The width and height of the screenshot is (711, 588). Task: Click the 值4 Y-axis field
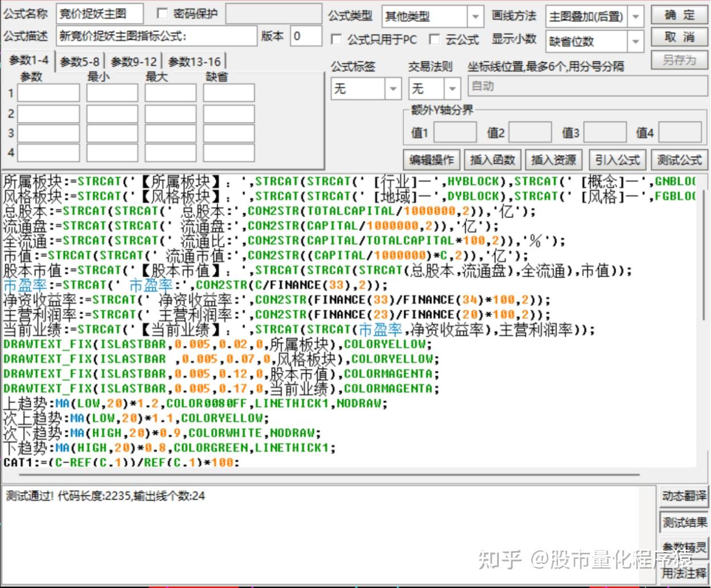(x=679, y=132)
